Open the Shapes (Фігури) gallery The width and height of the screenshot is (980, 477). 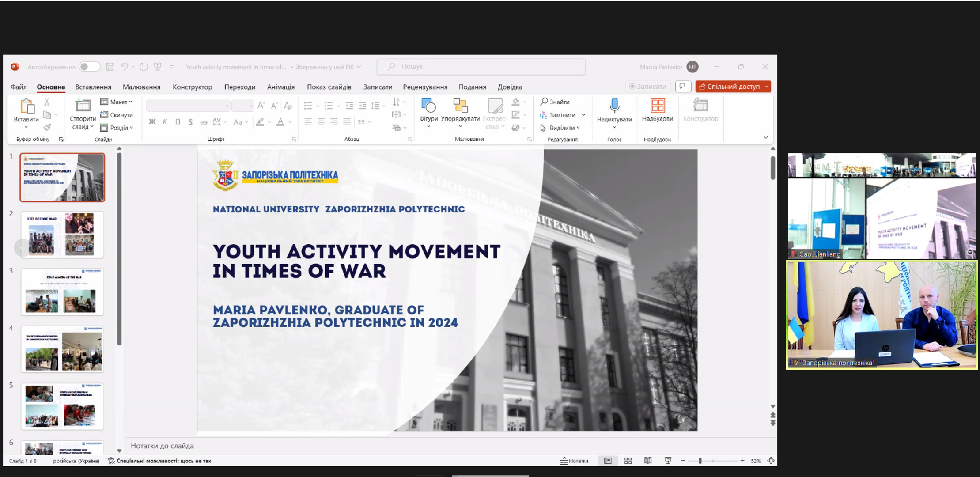pos(428,106)
